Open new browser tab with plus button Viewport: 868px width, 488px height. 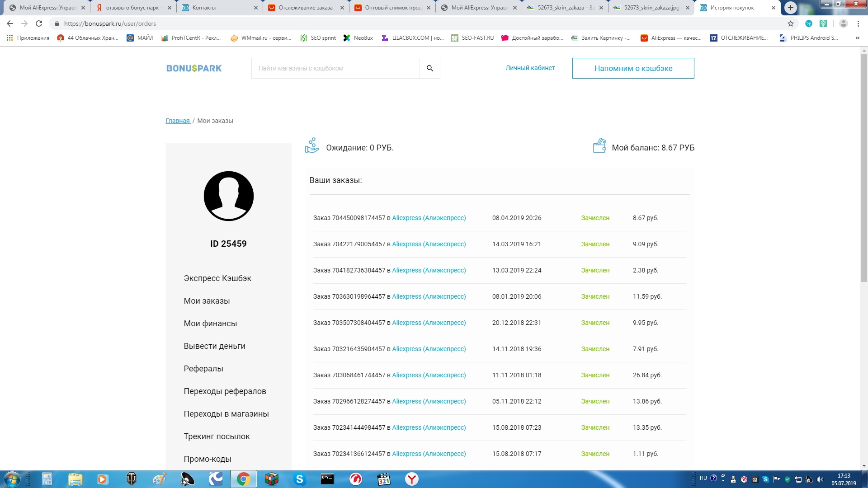790,8
